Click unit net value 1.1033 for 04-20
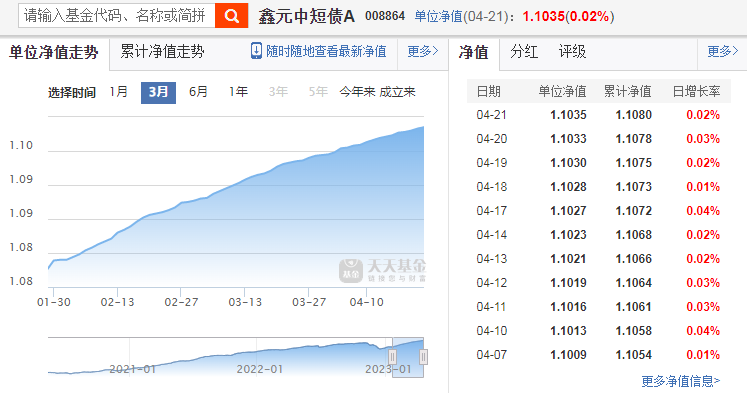Image resolution: width=747 pixels, height=393 pixels. click(x=568, y=139)
